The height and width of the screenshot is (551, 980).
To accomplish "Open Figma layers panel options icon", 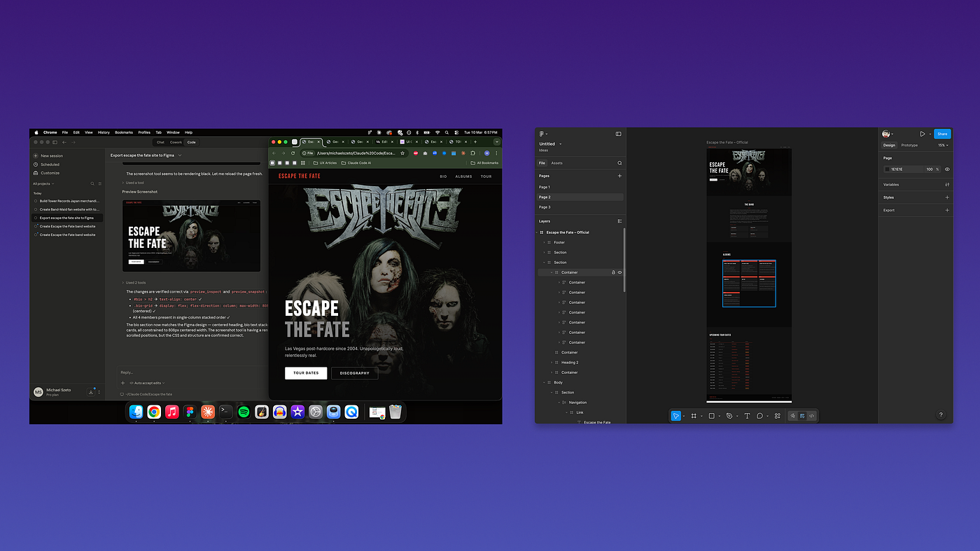I will pyautogui.click(x=619, y=221).
